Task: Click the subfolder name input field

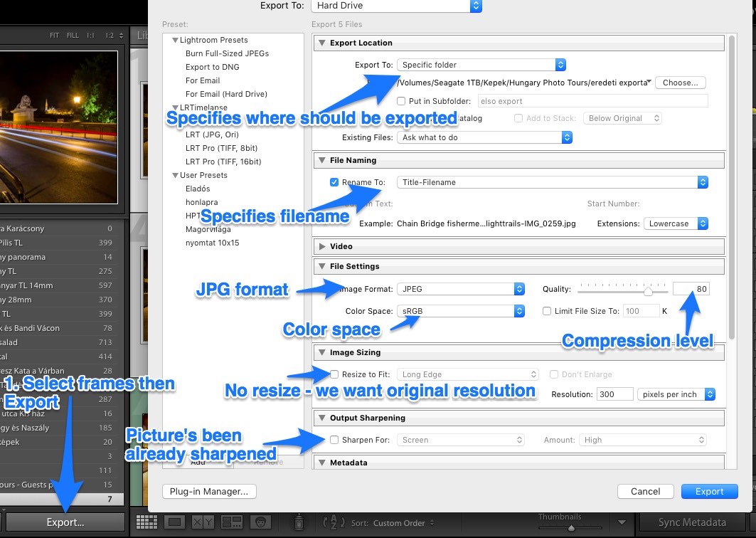Action: (592, 101)
